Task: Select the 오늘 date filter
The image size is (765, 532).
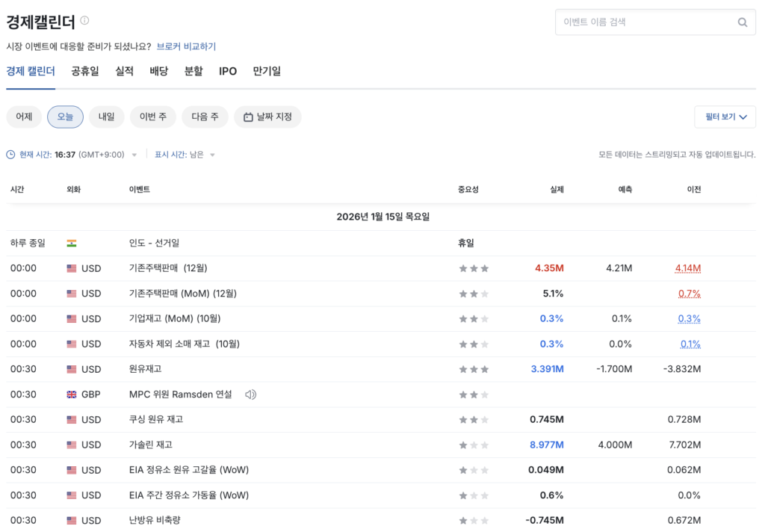Action: pos(65,117)
